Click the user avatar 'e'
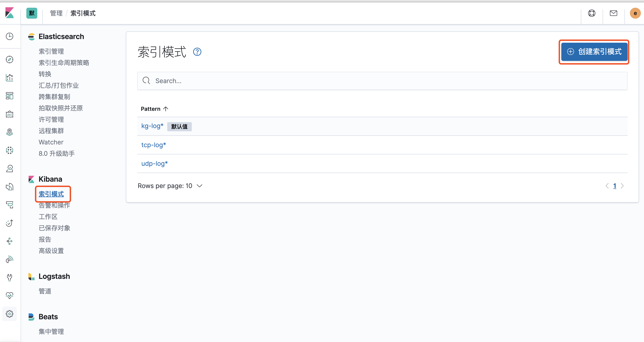This screenshot has width=644, height=342. [635, 13]
